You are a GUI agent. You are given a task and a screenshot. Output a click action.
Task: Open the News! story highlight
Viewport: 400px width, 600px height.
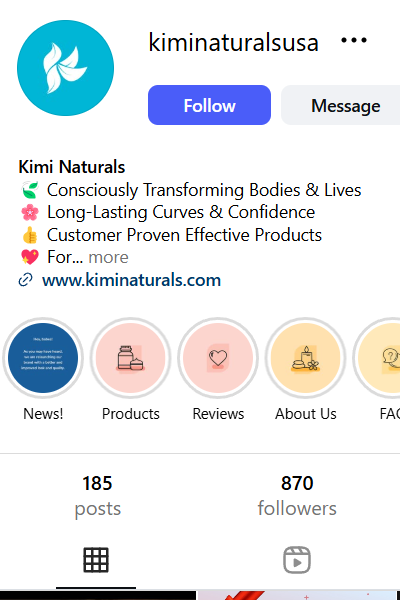tap(43, 358)
